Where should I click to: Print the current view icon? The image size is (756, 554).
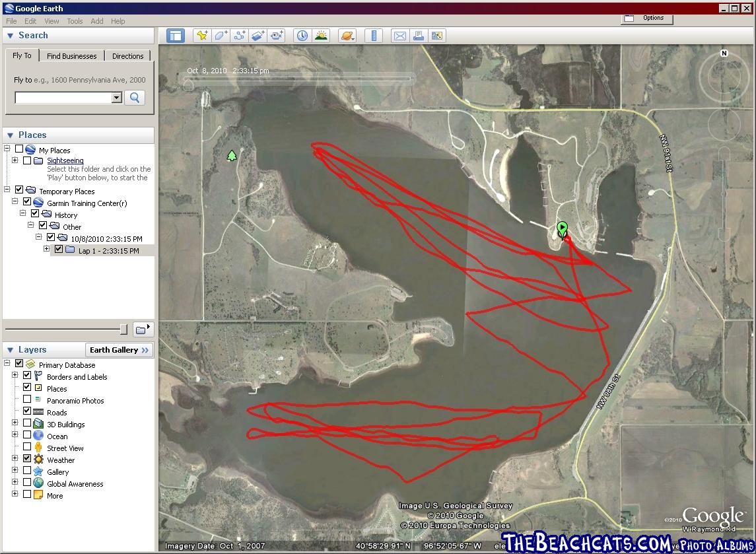coord(419,36)
